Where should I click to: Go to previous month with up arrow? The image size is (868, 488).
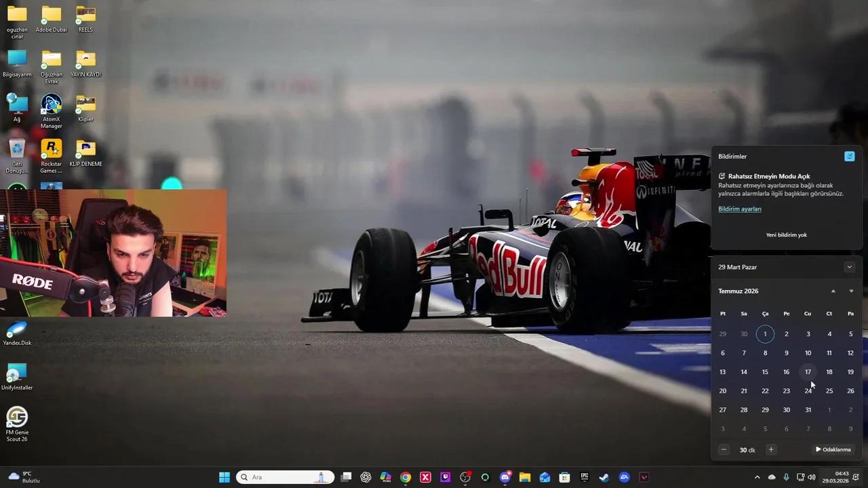833,291
